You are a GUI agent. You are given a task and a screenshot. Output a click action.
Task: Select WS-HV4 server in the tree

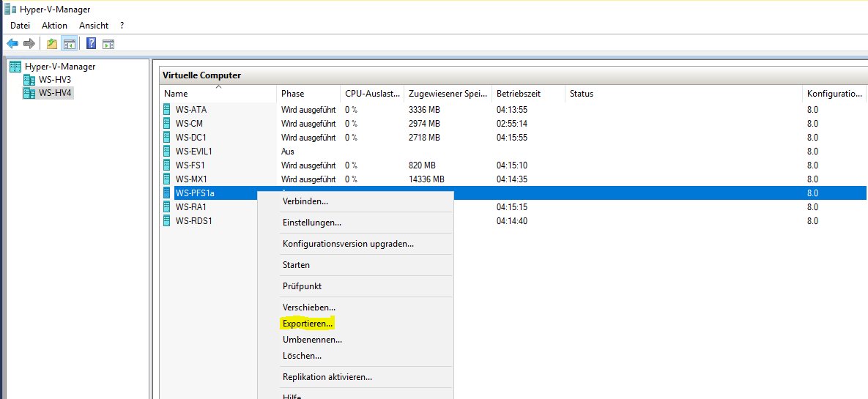[55, 93]
